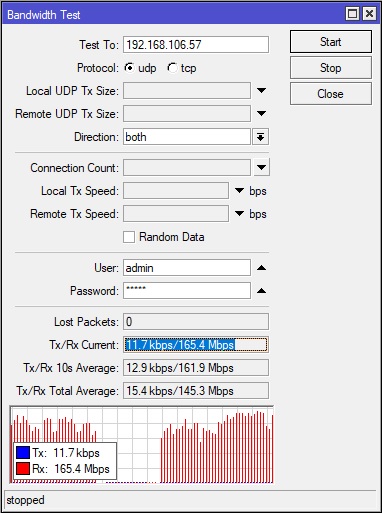
Task: Maximize the Bandwidth Test window
Action: pyautogui.click(x=352, y=14)
